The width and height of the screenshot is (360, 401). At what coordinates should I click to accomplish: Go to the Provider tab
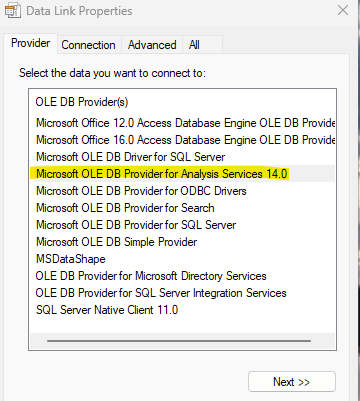30,43
